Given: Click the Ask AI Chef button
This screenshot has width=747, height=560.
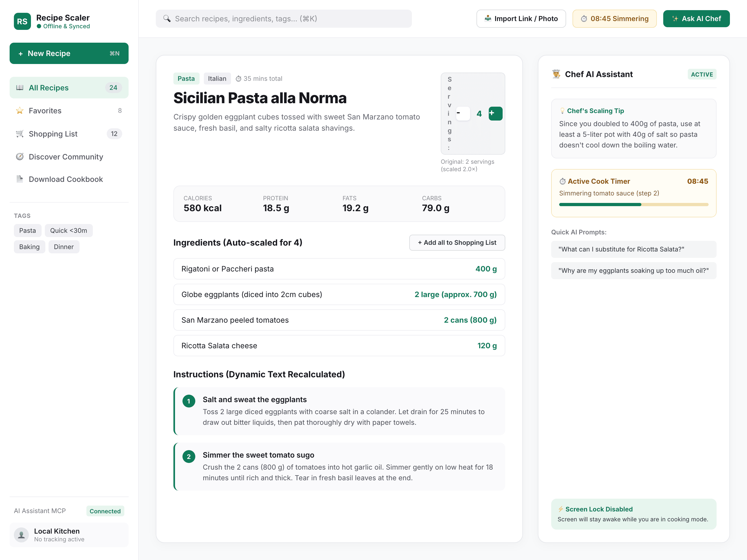Looking at the screenshot, I should [x=696, y=19].
